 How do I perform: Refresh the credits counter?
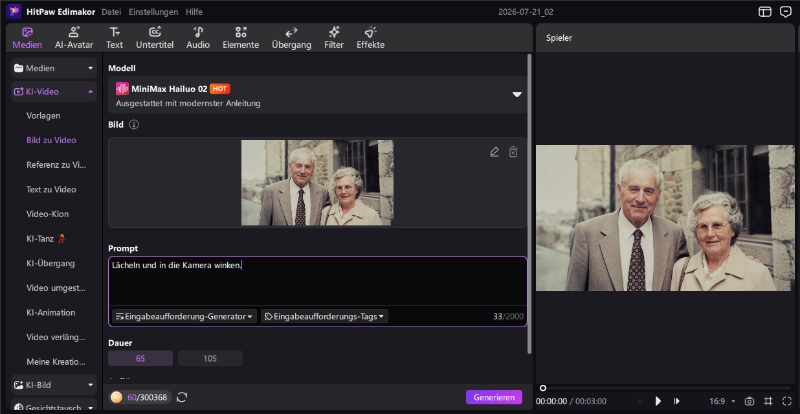182,397
